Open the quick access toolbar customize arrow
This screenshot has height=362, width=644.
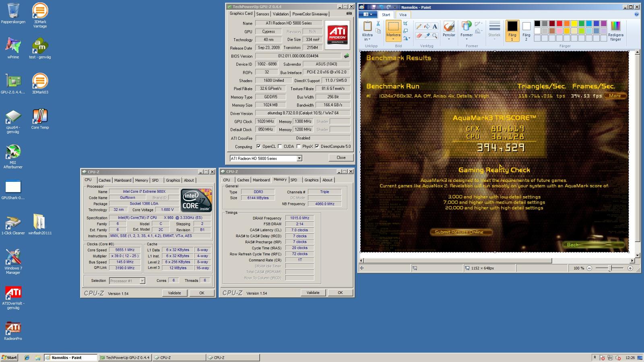click(x=395, y=7)
